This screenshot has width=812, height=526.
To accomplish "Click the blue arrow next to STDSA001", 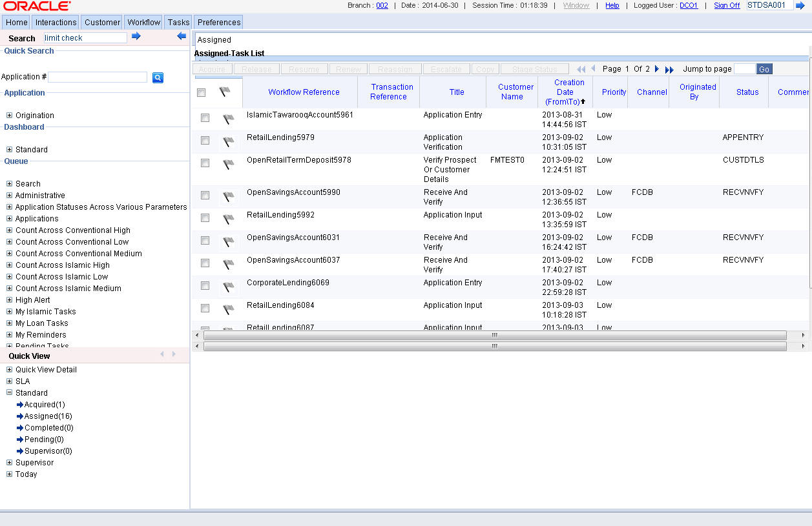I will pyautogui.click(x=800, y=5).
